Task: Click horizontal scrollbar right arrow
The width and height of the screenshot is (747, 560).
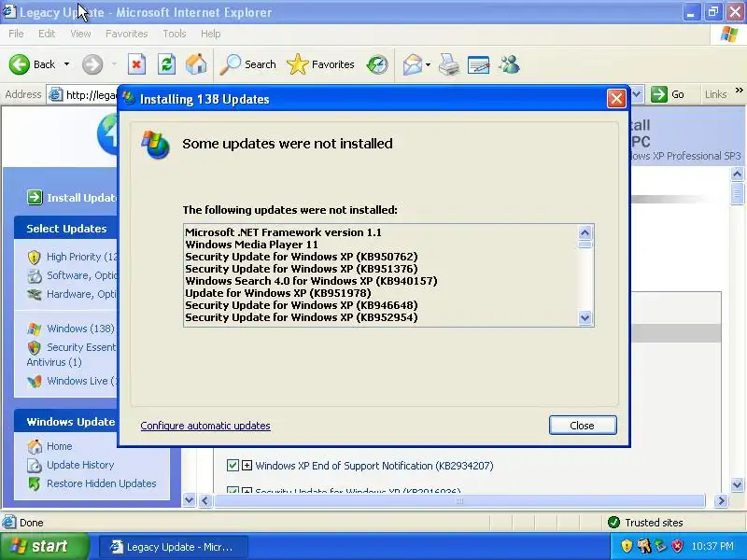Action: coord(721,500)
